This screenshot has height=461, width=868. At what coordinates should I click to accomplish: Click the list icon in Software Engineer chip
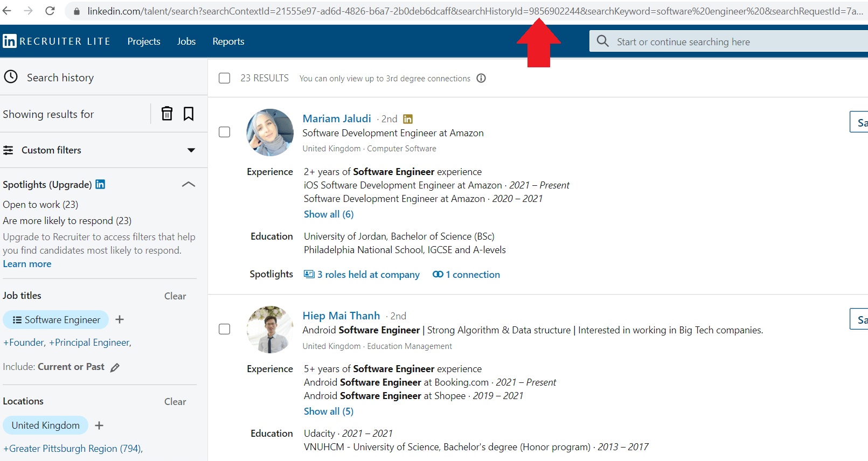pyautogui.click(x=17, y=320)
